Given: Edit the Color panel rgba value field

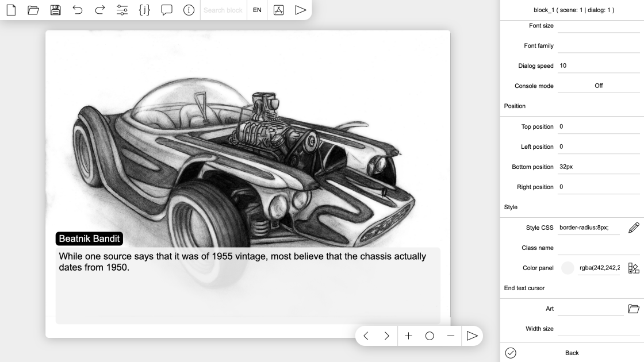Looking at the screenshot, I should coord(599,268).
